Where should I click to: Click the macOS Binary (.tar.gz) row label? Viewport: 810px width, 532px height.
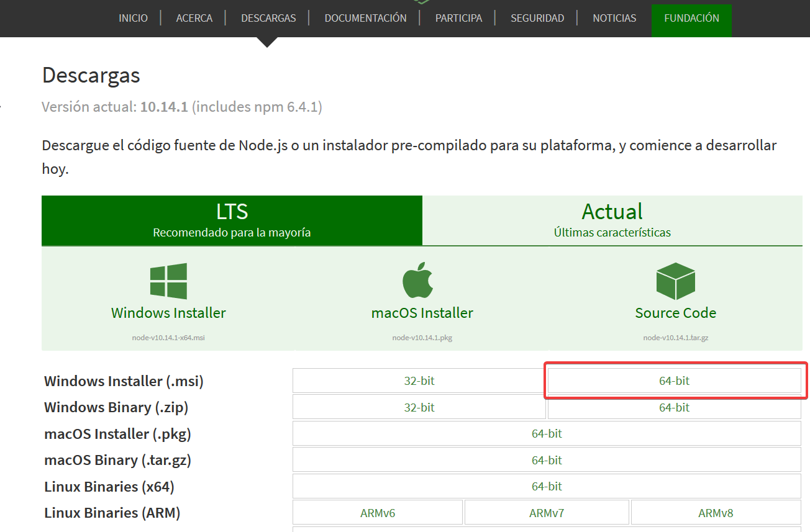coord(117,460)
